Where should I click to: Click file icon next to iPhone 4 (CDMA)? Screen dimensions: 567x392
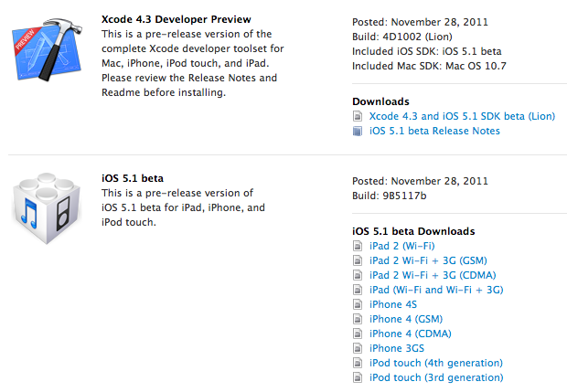click(358, 334)
